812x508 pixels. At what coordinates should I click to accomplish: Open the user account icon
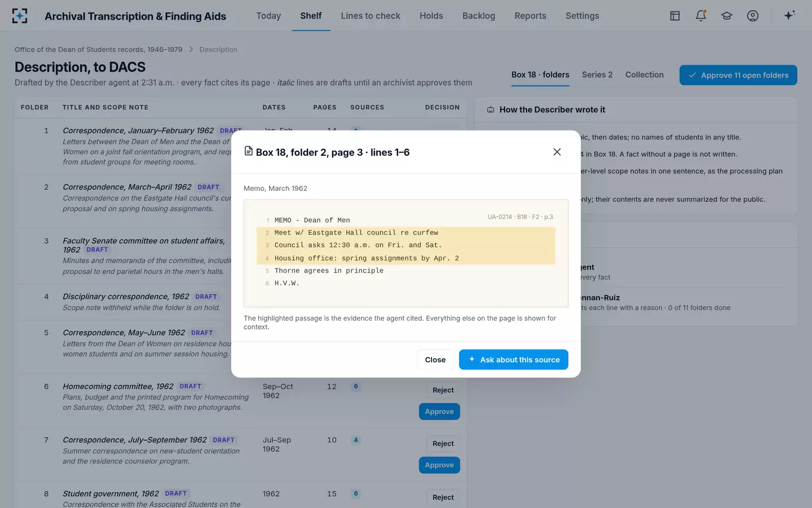click(x=753, y=16)
